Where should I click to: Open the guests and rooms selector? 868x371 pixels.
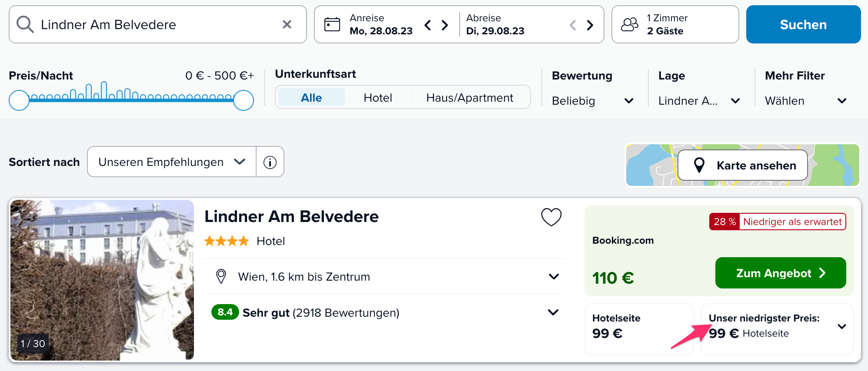[x=675, y=24]
